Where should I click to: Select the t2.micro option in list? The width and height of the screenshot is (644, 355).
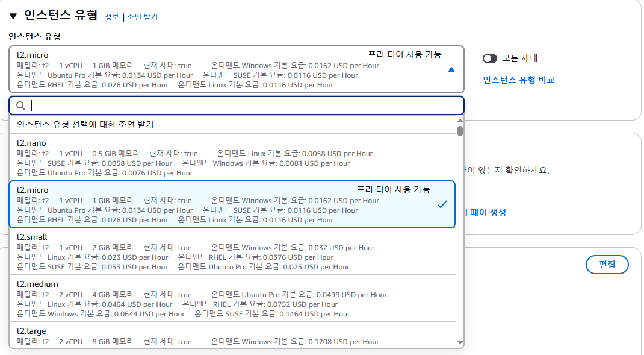[232, 204]
